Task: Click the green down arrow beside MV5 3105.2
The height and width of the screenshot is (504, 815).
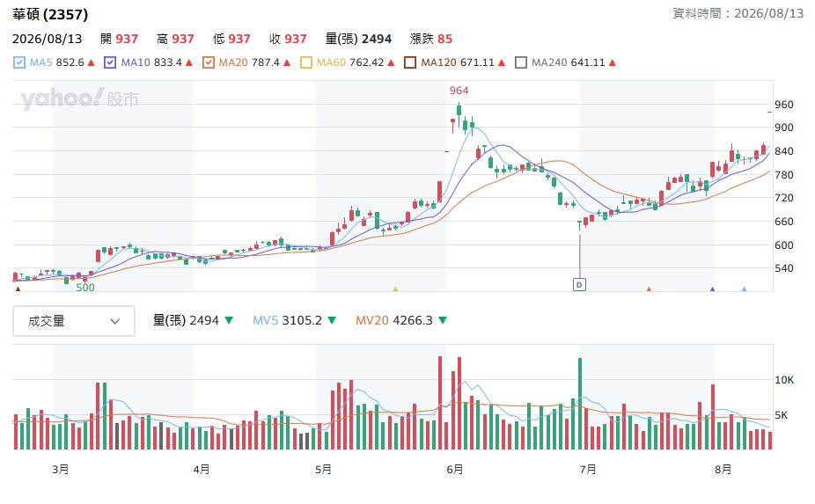Action: [x=332, y=320]
